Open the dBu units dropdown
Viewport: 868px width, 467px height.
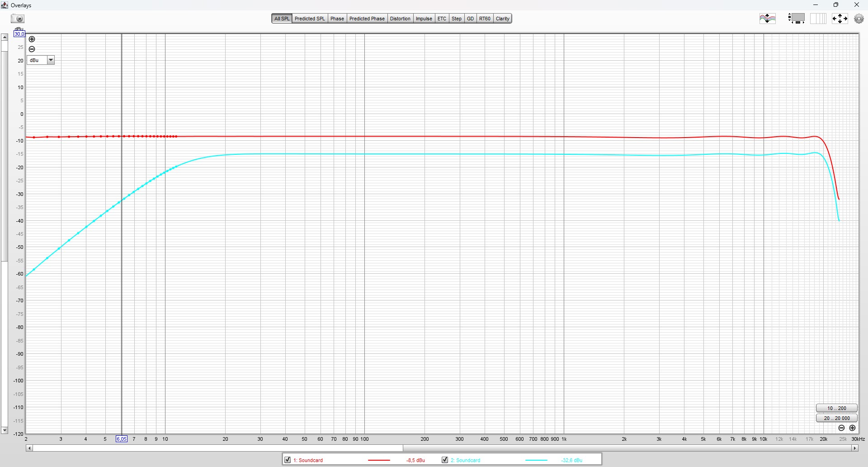coord(41,60)
